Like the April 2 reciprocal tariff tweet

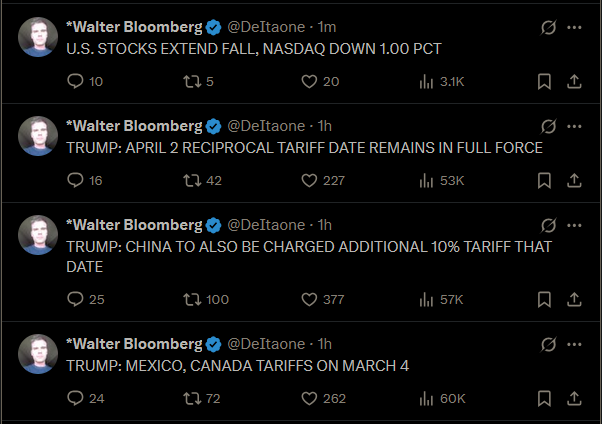coord(310,181)
